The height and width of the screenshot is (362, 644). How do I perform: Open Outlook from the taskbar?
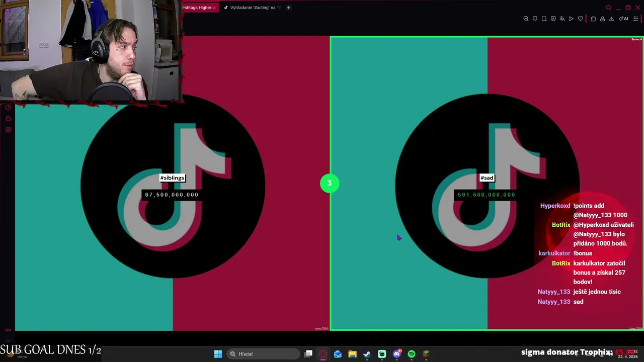[338, 354]
